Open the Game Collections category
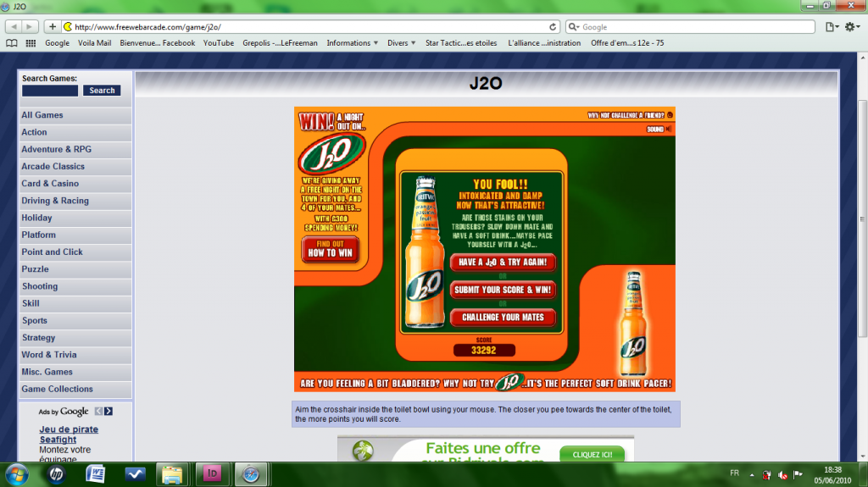 click(x=75, y=390)
